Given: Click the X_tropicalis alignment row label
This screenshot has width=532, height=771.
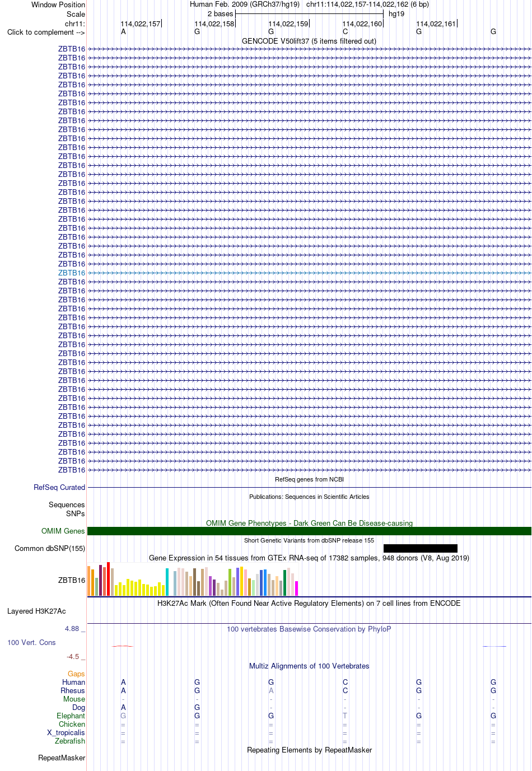Looking at the screenshot, I should coord(66,732).
